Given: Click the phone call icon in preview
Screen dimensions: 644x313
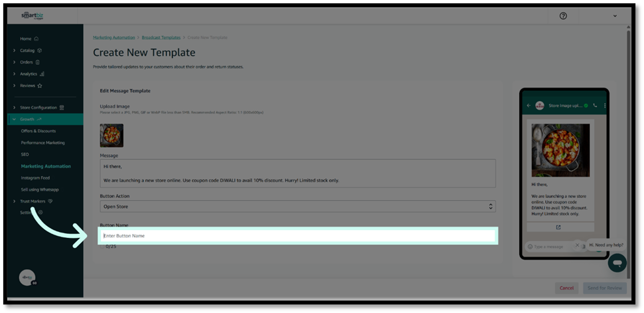Looking at the screenshot, I should pyautogui.click(x=595, y=106).
